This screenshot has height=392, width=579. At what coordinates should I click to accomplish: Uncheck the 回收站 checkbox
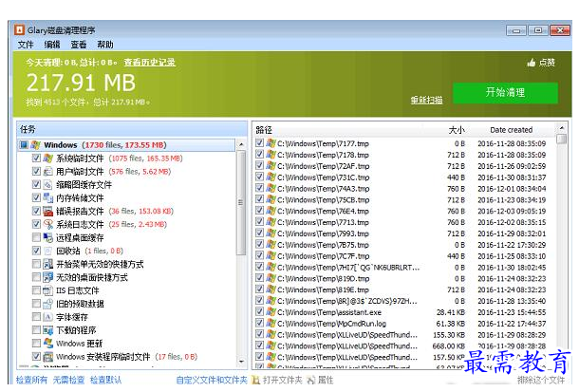pos(36,251)
